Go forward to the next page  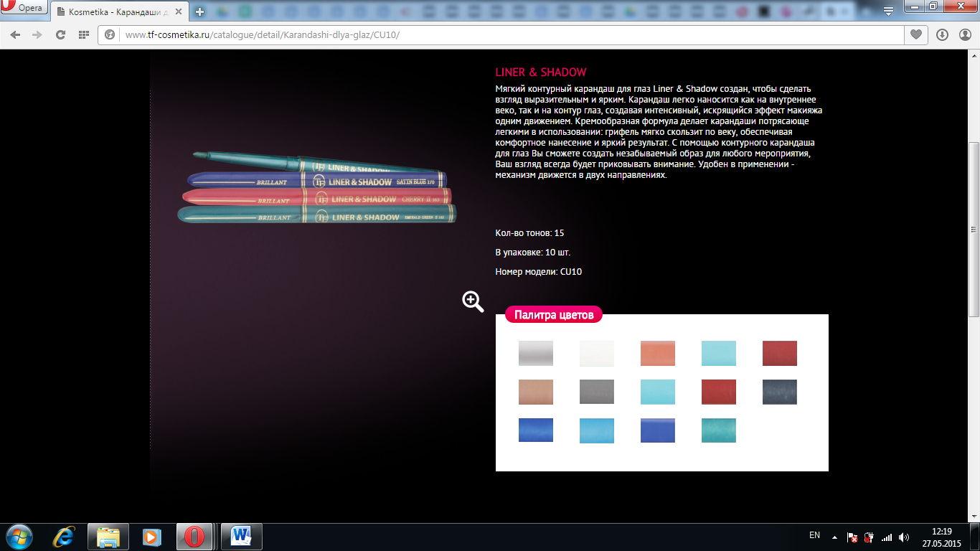37,34
